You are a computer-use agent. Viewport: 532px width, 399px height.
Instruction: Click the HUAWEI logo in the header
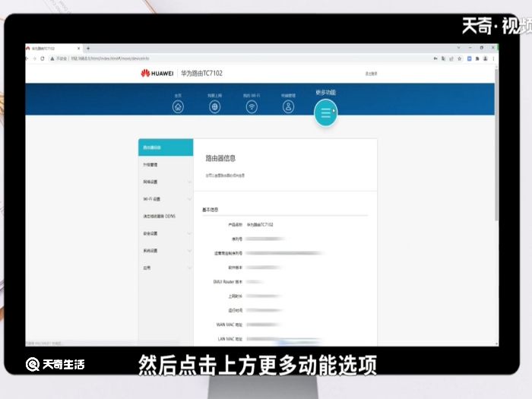tap(157, 73)
